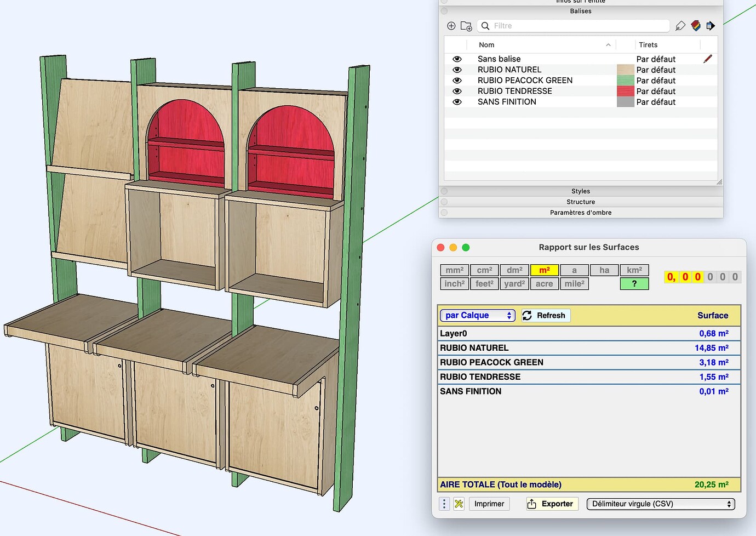
Task: Click the Add Tag plus icon
Action: pos(451,26)
